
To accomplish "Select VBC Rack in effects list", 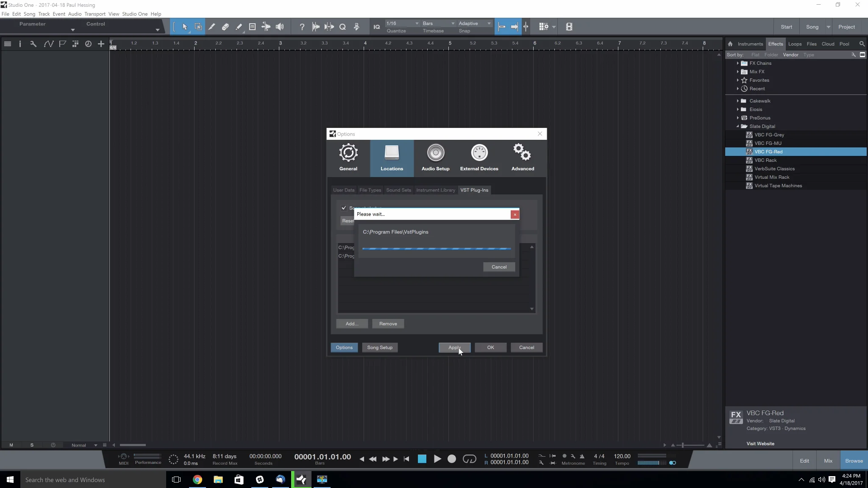I will 765,160.
